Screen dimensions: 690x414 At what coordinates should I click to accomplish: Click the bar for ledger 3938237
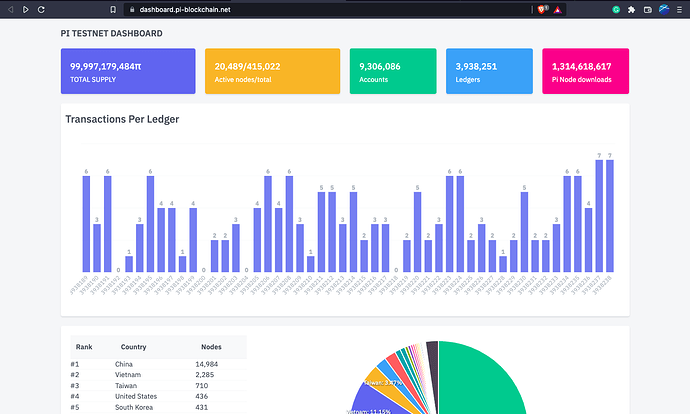point(599,216)
